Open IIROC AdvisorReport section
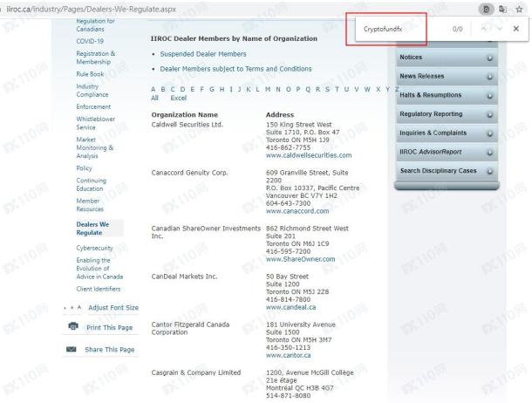This screenshot has height=403, width=532. tap(431, 152)
